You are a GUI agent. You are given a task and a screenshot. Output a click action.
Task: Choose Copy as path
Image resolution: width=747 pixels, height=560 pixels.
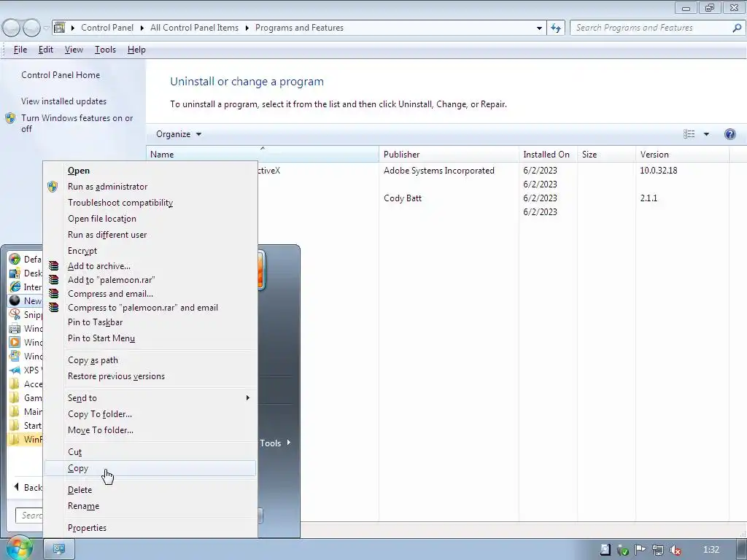point(150,360)
